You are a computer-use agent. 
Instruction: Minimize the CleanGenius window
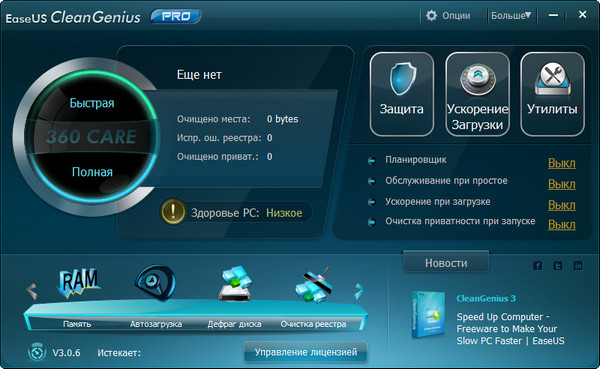coord(553,15)
